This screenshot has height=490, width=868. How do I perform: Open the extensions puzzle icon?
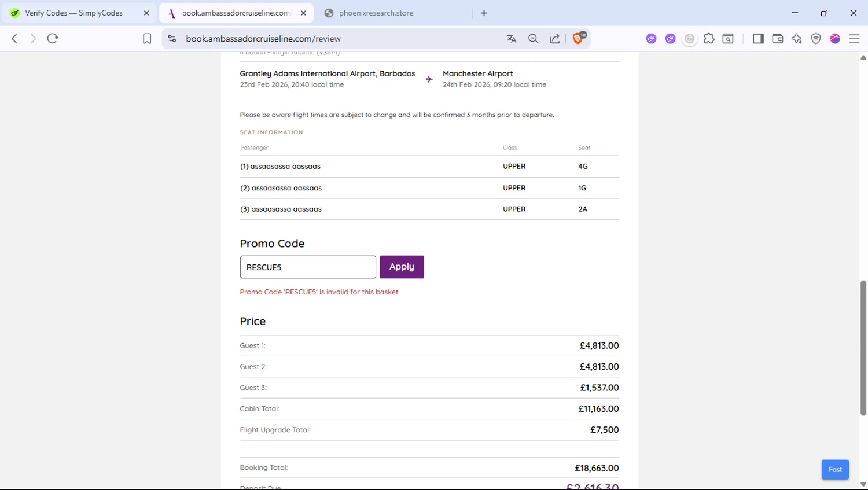click(709, 39)
